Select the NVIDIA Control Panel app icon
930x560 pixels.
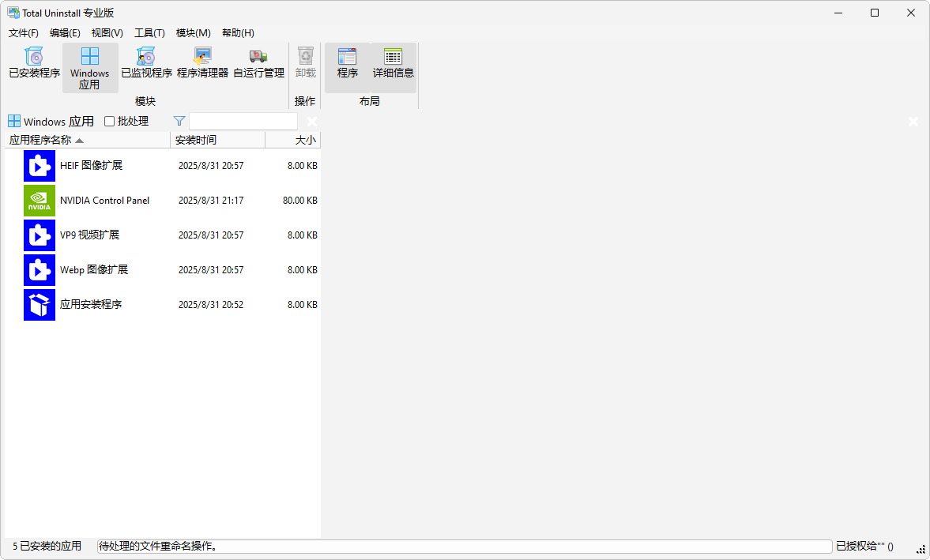click(x=39, y=200)
